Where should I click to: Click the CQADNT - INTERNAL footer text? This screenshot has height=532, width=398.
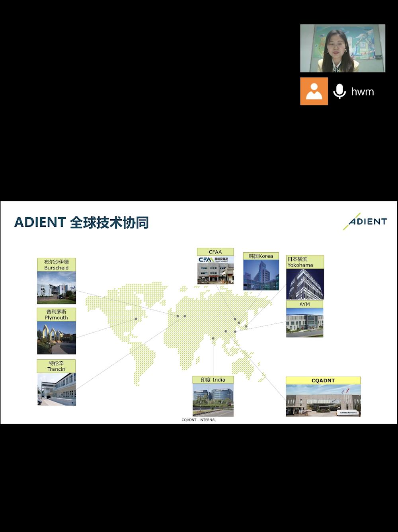pos(199,420)
